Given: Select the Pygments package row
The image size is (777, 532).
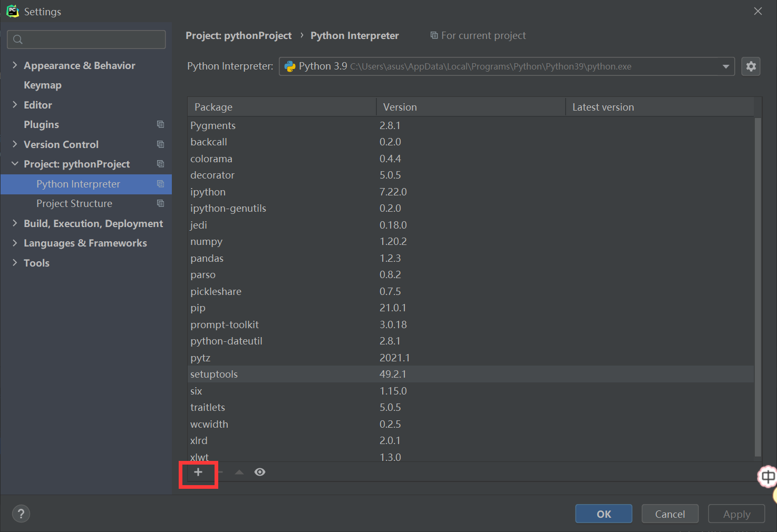Looking at the screenshot, I should point(471,125).
